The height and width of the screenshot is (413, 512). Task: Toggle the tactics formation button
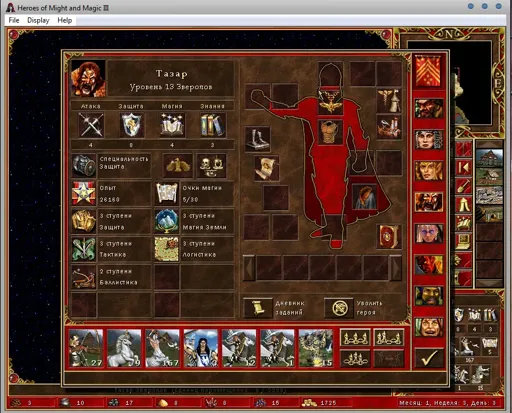pyautogui.click(x=355, y=358)
